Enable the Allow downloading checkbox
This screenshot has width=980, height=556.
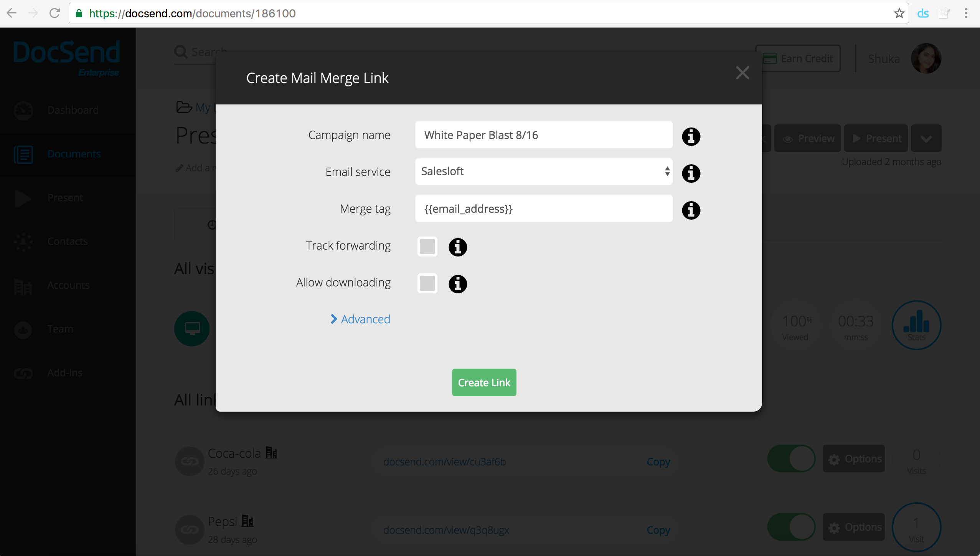point(427,283)
